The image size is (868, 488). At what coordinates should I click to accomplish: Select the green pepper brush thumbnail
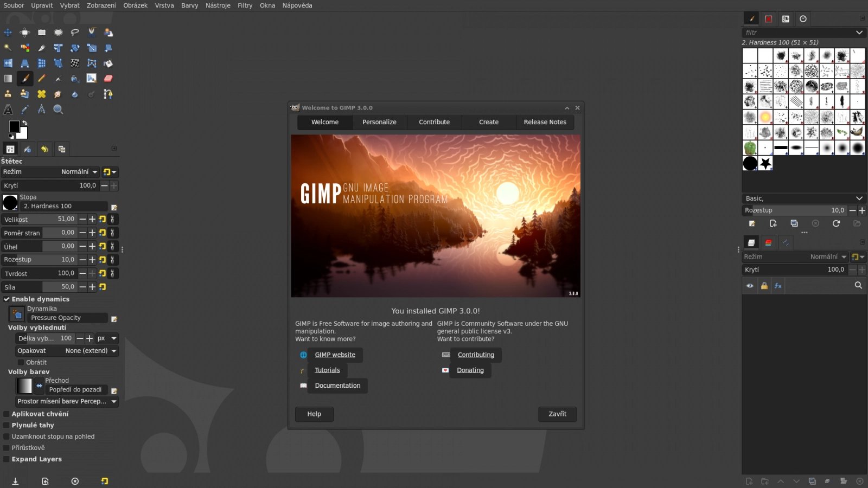click(x=750, y=147)
